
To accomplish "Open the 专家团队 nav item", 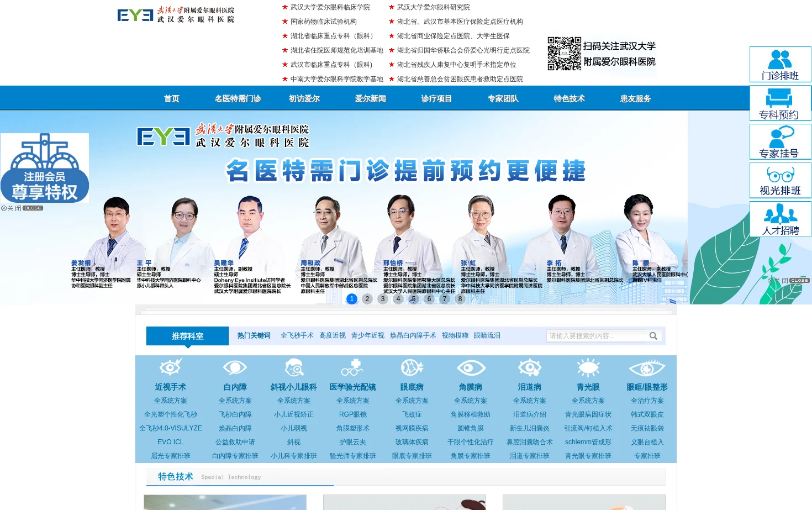I will click(x=503, y=98).
